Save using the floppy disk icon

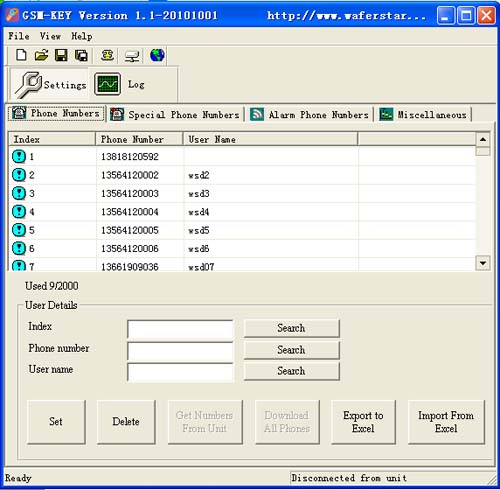pyautogui.click(x=61, y=55)
